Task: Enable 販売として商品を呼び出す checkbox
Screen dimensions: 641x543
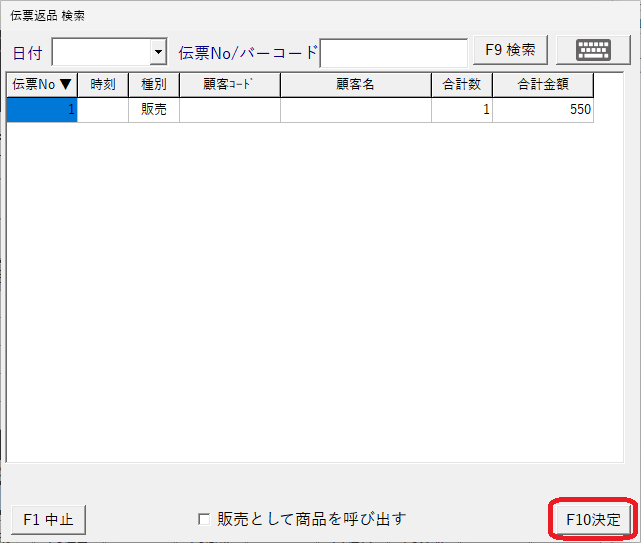Action: pyautogui.click(x=204, y=519)
